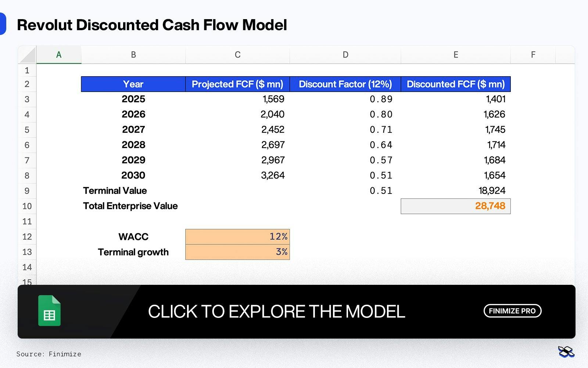Click the Discount Factor (12%) header cell
This screenshot has width=588, height=368.
(x=345, y=84)
